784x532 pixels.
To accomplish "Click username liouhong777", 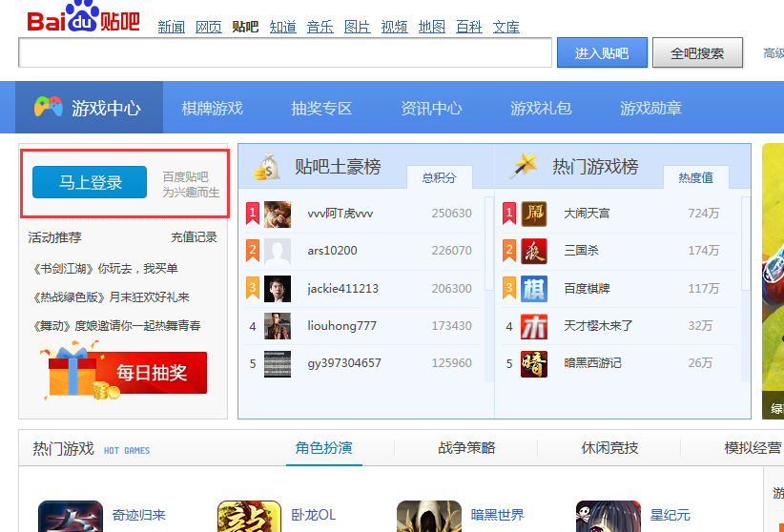I will [x=342, y=326].
